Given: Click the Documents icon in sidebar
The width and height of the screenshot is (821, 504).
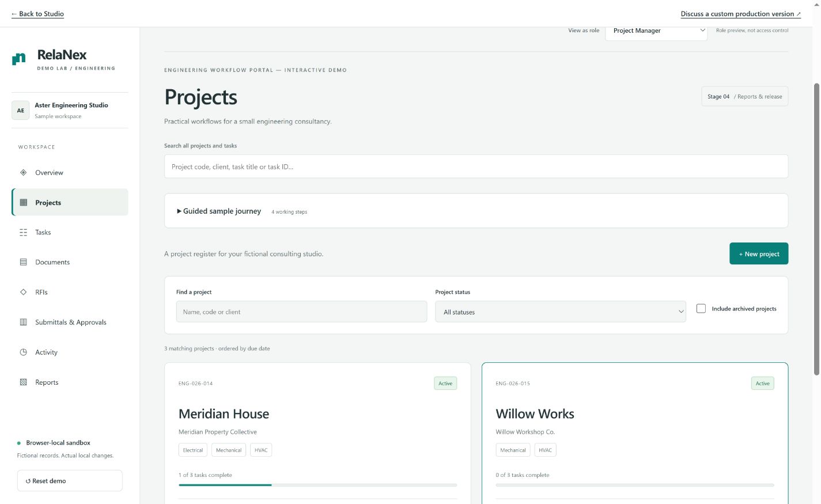Looking at the screenshot, I should coord(24,262).
